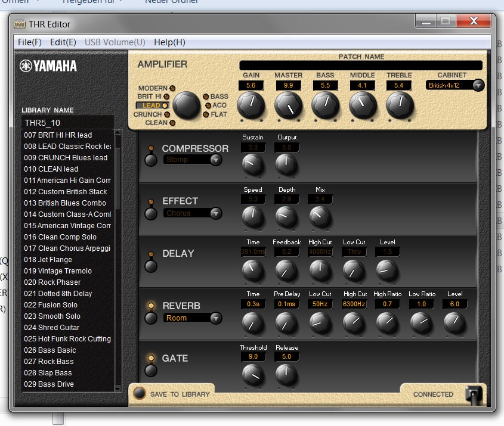Click the SAVE TO LIBRARY label
Image resolution: width=504 pixels, height=426 pixels.
(180, 394)
